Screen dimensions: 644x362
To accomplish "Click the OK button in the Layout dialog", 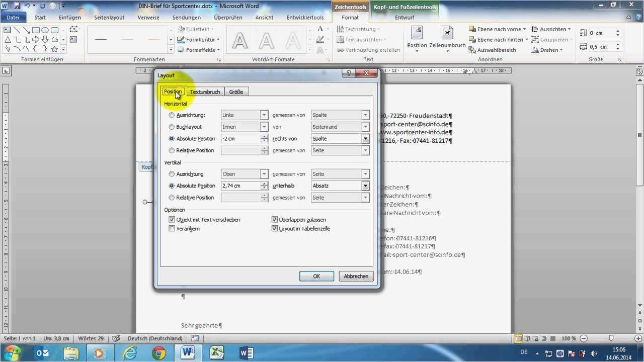I will tap(316, 276).
